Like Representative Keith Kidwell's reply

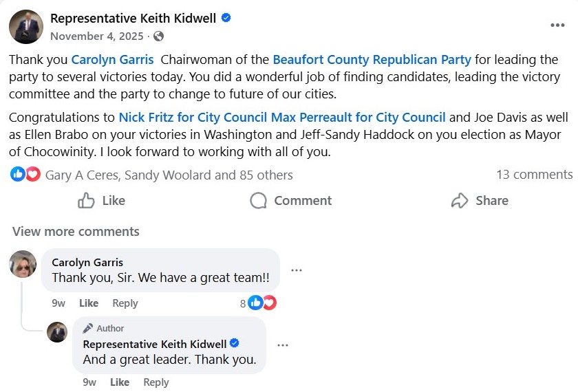(120, 382)
